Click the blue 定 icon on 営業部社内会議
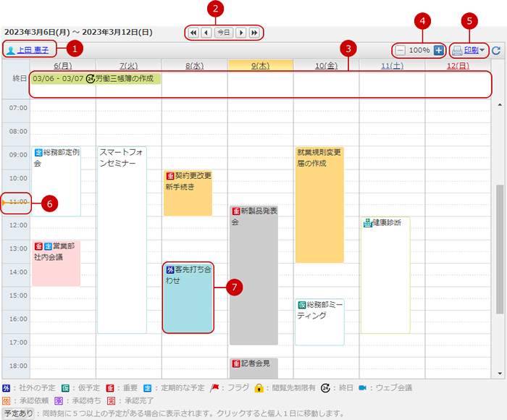The image size is (507, 420). [x=48, y=246]
